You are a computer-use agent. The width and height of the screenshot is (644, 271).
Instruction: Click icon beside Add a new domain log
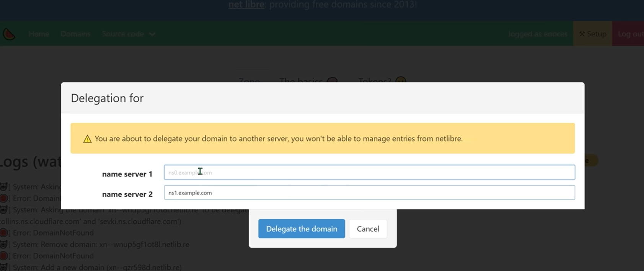pyautogui.click(x=4, y=267)
